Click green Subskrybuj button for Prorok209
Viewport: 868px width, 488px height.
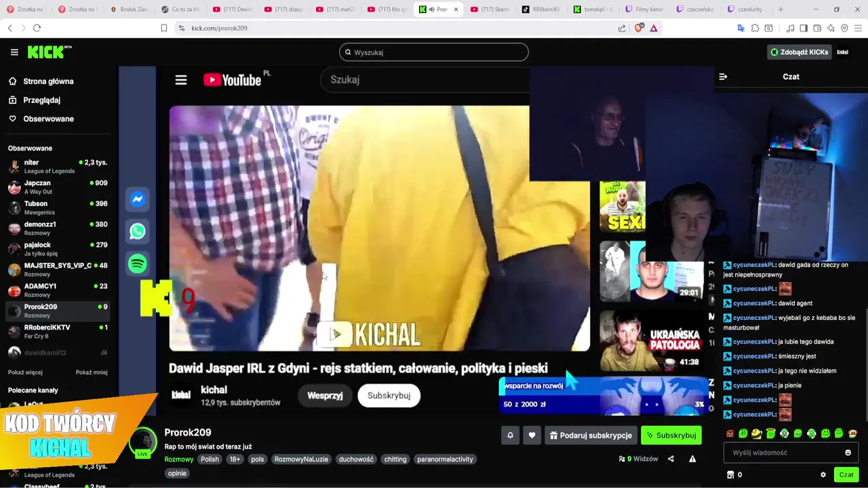click(x=671, y=436)
